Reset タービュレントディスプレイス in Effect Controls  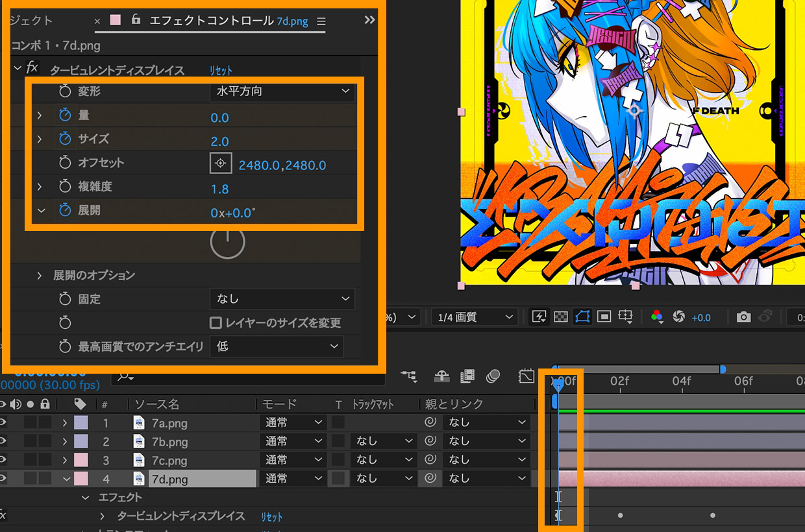pyautogui.click(x=221, y=70)
